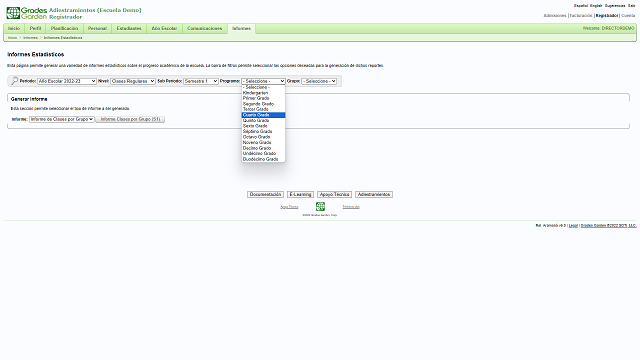Select Quinto Grado option
Screen dimensions: 640x360
tap(263, 120)
